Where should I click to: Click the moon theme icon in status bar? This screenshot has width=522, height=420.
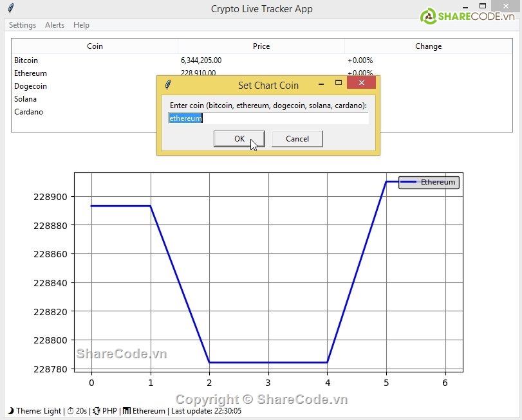click(10, 411)
